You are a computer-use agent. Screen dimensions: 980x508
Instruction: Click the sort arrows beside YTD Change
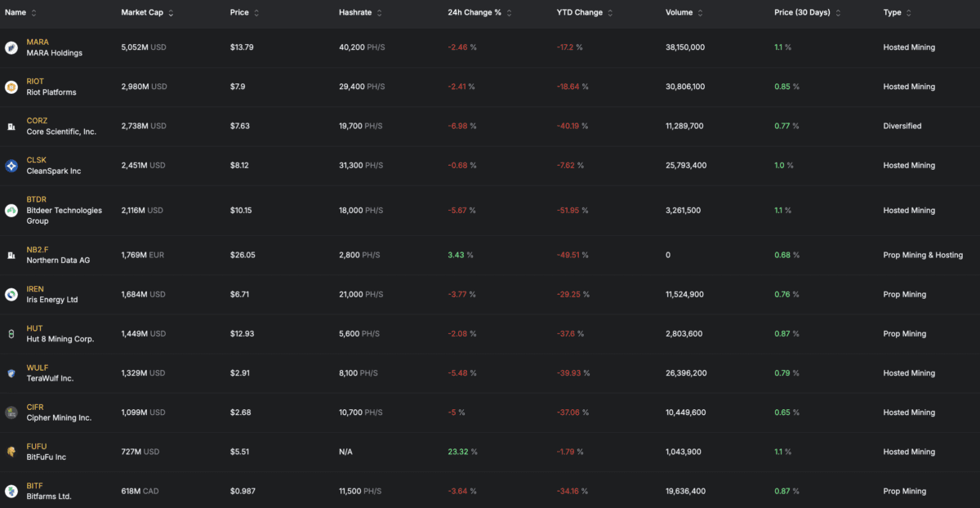pyautogui.click(x=611, y=13)
